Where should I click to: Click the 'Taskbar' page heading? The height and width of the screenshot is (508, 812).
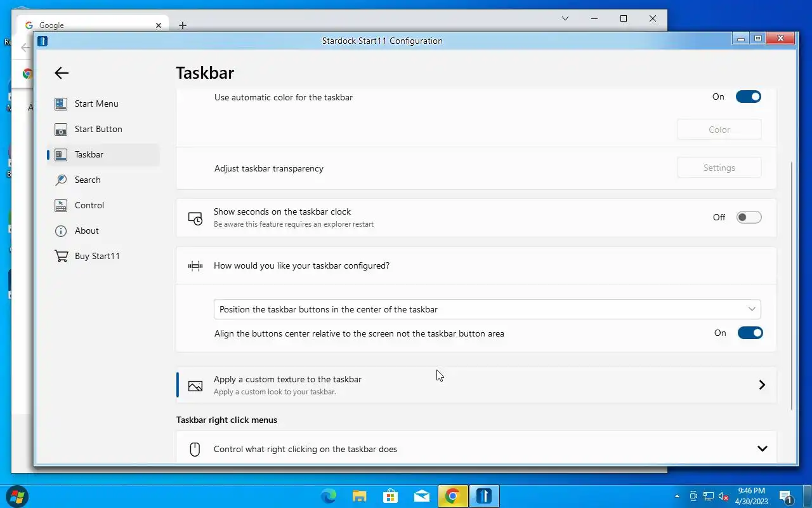click(205, 73)
